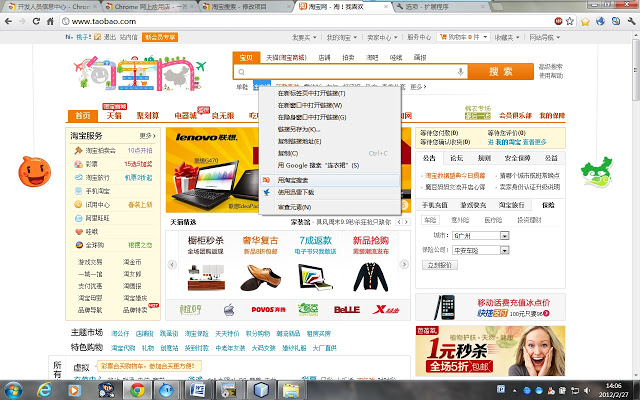Expand the 我要买 top menu
Viewport: 640px width, 400px height.
(x=304, y=38)
